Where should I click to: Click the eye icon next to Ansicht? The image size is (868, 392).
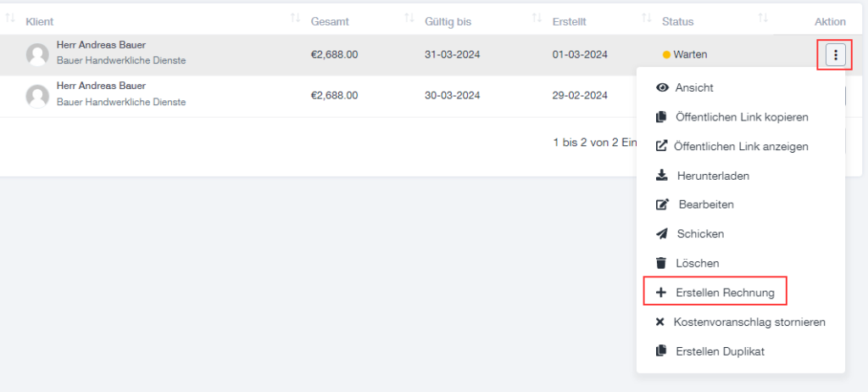pyautogui.click(x=661, y=87)
